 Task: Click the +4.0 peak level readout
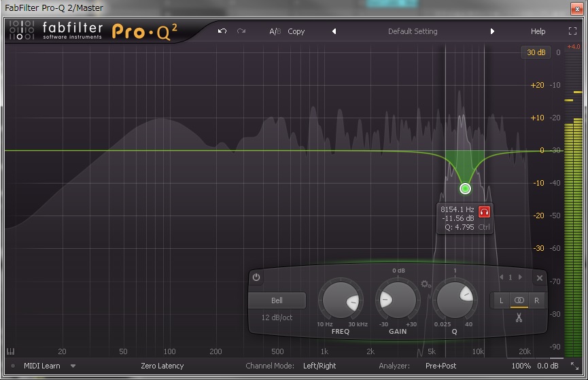[573, 47]
